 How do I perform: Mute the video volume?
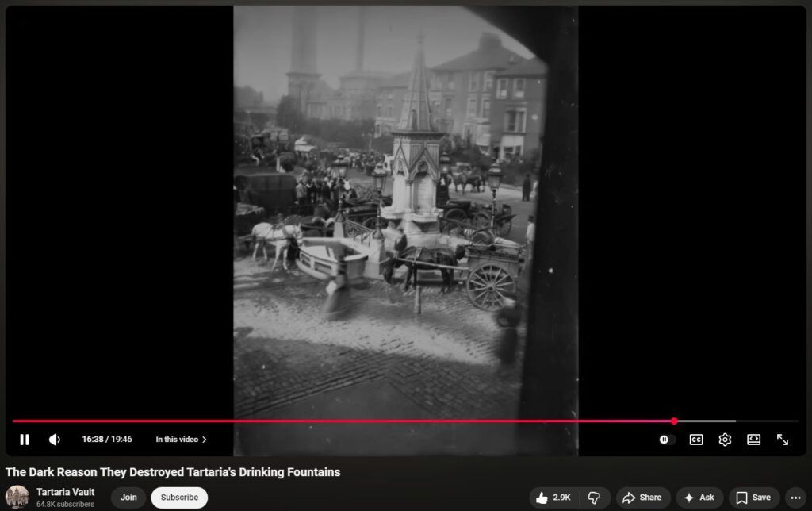(54, 440)
